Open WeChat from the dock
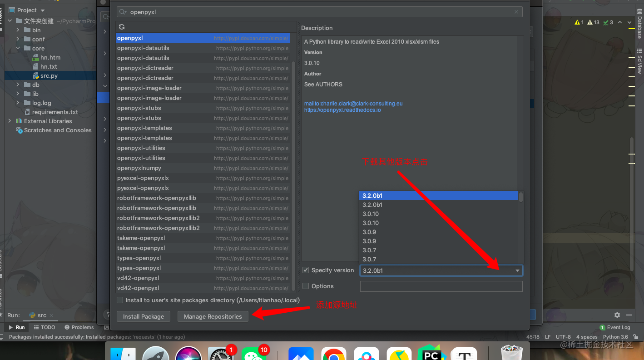Screen dimensions: 644x360 pos(254,355)
